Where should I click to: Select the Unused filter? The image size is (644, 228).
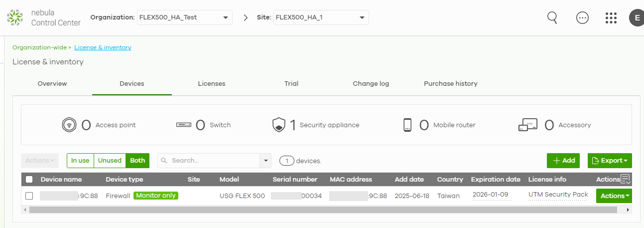110,161
